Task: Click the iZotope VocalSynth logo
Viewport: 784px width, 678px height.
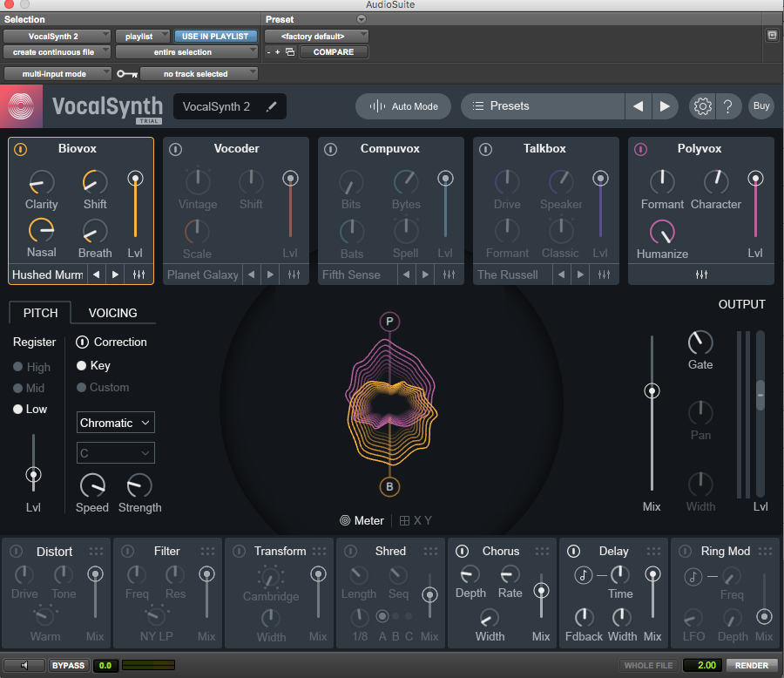Action: coord(21,106)
